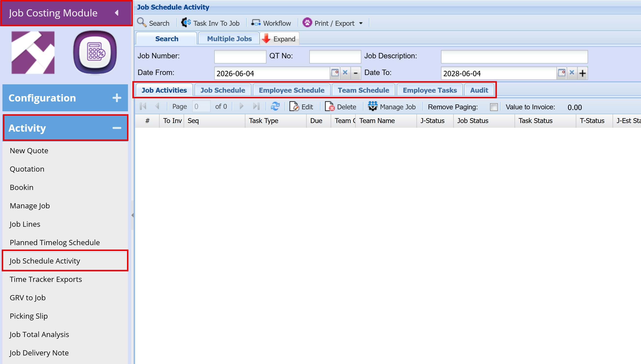This screenshot has width=641, height=364.
Task: Open Print / Export dropdown arrow
Action: click(361, 24)
